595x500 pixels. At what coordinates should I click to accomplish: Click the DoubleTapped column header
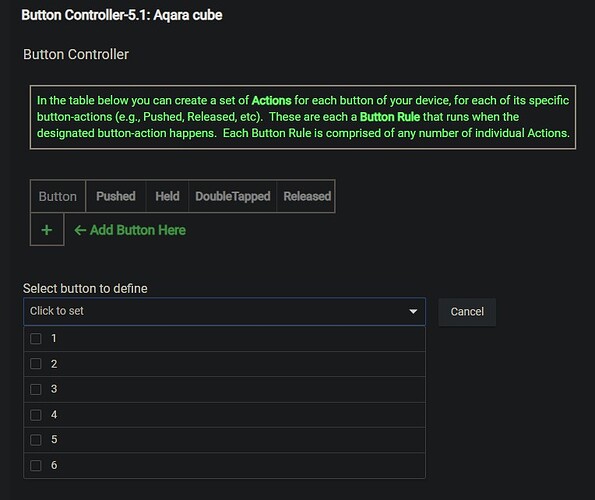point(233,196)
